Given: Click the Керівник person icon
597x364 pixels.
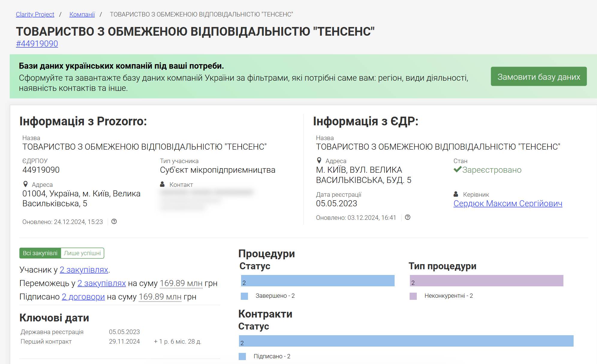Looking at the screenshot, I should click(457, 194).
